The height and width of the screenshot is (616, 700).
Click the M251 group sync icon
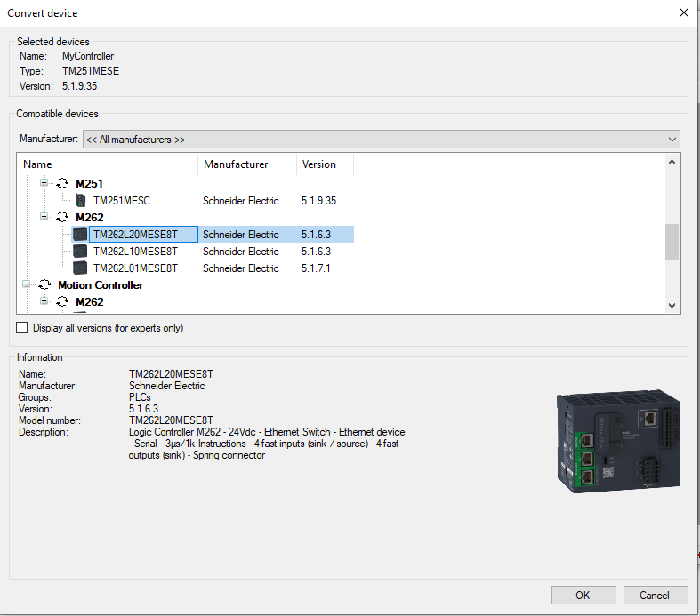click(x=62, y=183)
